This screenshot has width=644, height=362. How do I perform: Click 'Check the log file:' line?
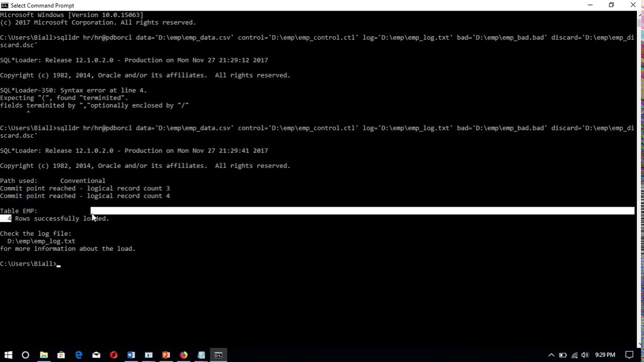tap(36, 233)
